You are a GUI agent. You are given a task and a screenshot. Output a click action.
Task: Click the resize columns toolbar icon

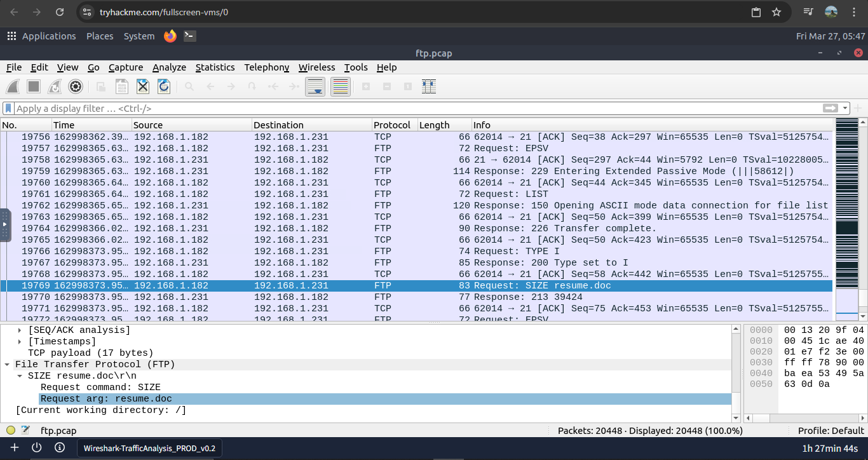coord(429,86)
